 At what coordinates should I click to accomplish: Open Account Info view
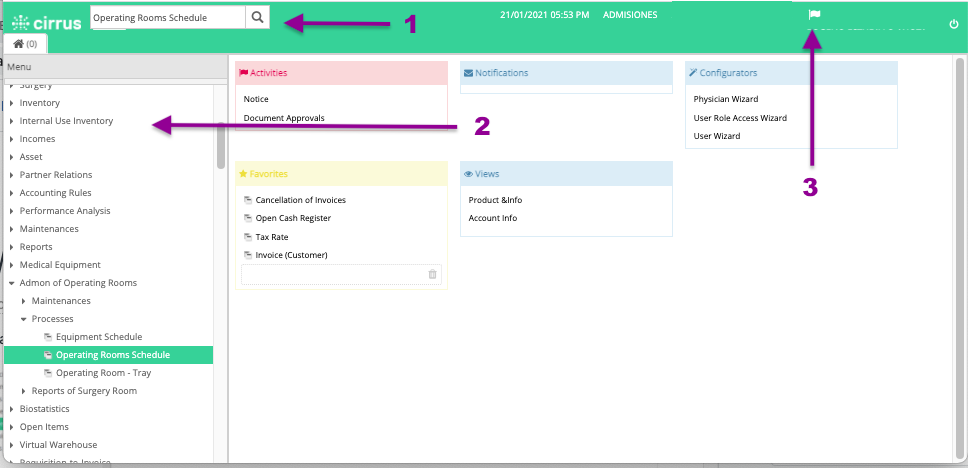pyautogui.click(x=493, y=218)
